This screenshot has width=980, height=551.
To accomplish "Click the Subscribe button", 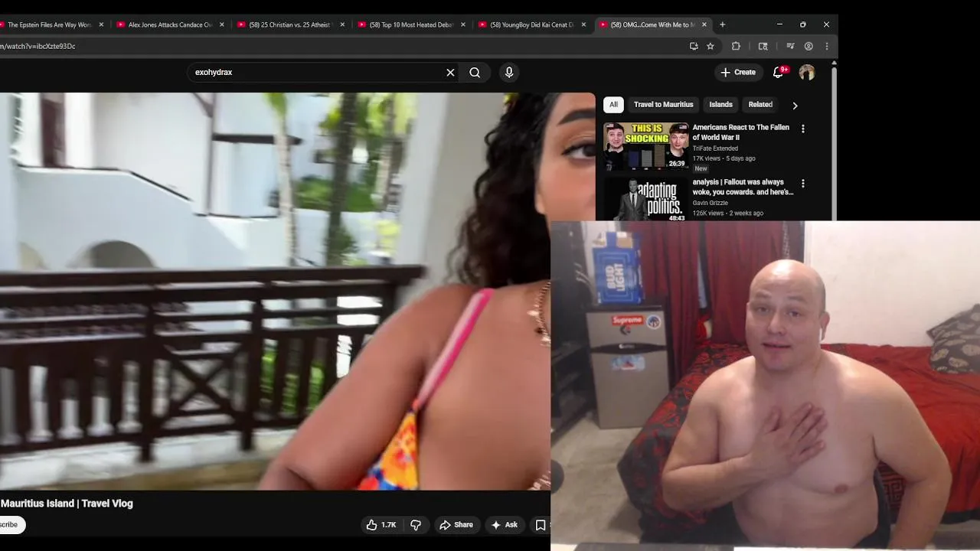I will pos(11,525).
